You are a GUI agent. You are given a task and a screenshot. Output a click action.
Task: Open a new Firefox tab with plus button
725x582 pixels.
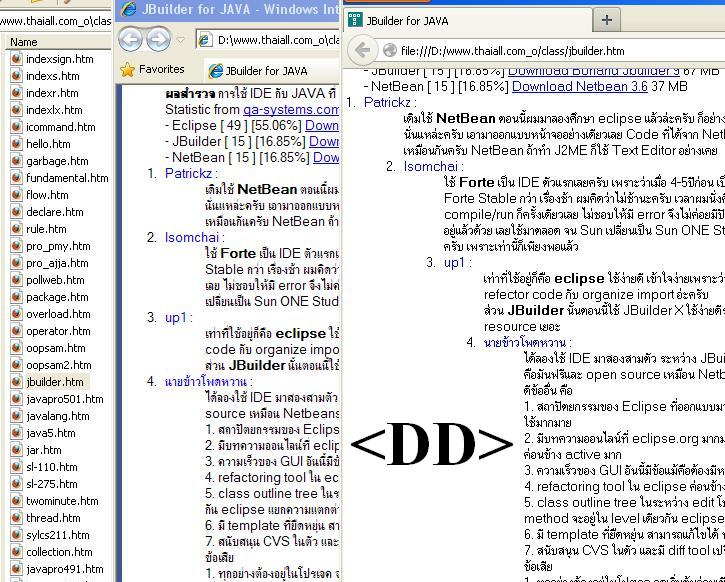(607, 20)
